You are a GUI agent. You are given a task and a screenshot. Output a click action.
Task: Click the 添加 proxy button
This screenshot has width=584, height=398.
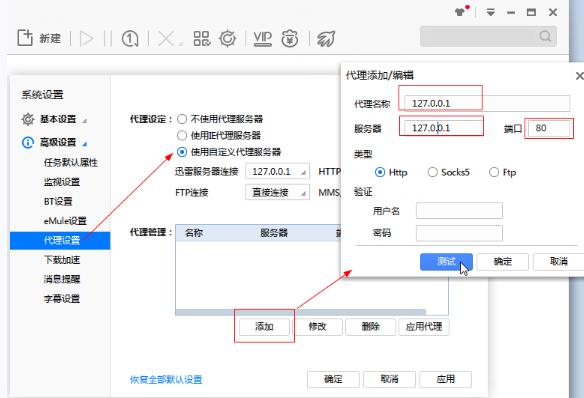264,327
